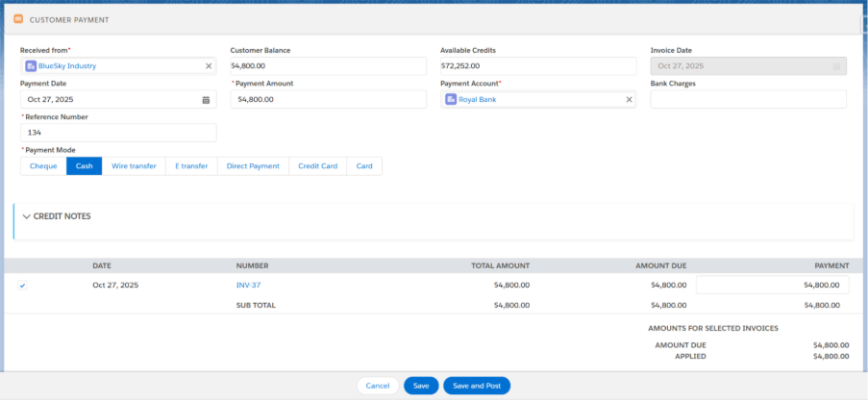Edit the INV-37 payment amount field
Screen dimensions: 868x401
pyautogui.click(x=772, y=286)
